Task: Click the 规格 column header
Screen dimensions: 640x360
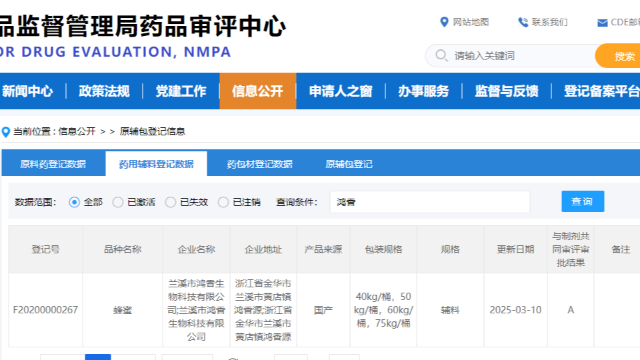Action: pos(450,249)
